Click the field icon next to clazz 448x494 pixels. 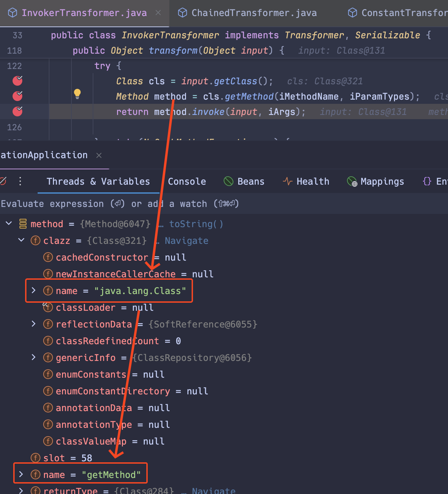point(35,240)
